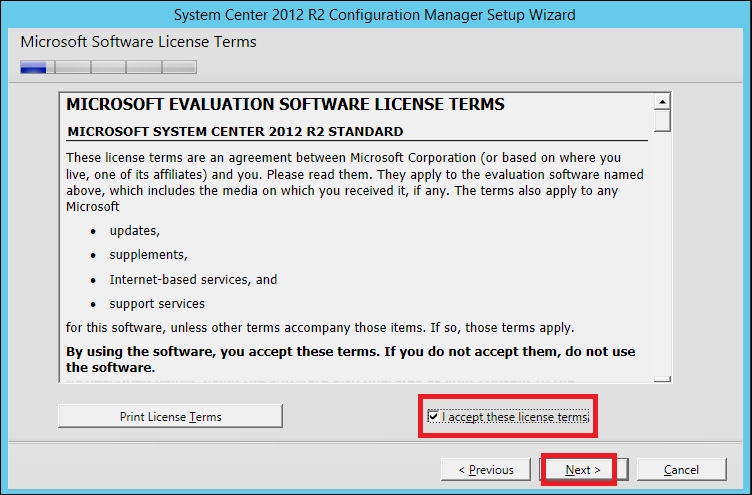This screenshot has width=752, height=495.
Task: Click the 'I accept these license terms' label
Action: [x=515, y=417]
